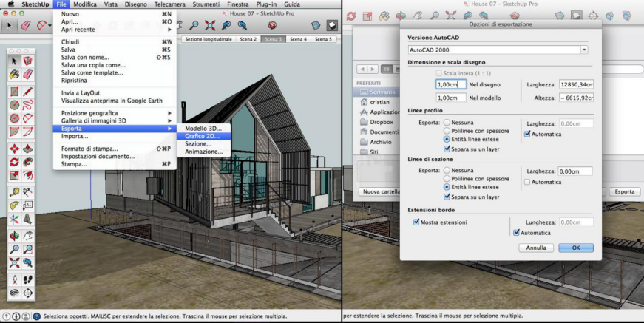
Task: Click the Annulla button
Action: pyautogui.click(x=536, y=248)
